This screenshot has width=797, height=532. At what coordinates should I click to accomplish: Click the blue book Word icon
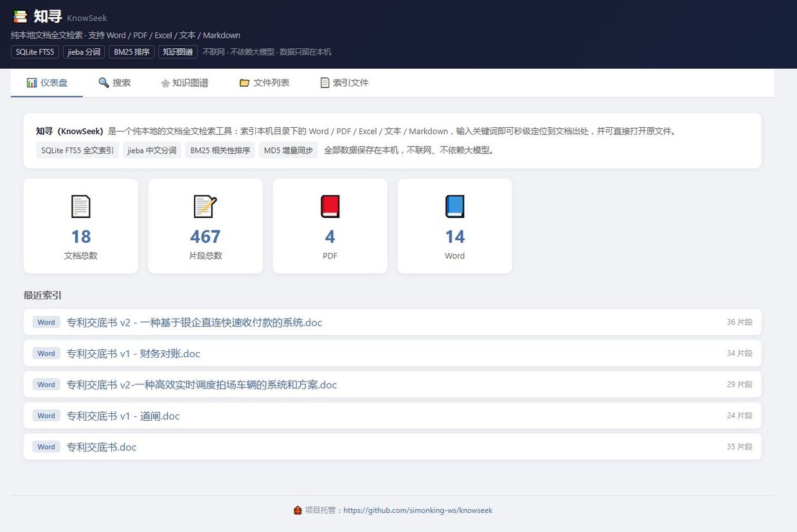pyautogui.click(x=454, y=206)
